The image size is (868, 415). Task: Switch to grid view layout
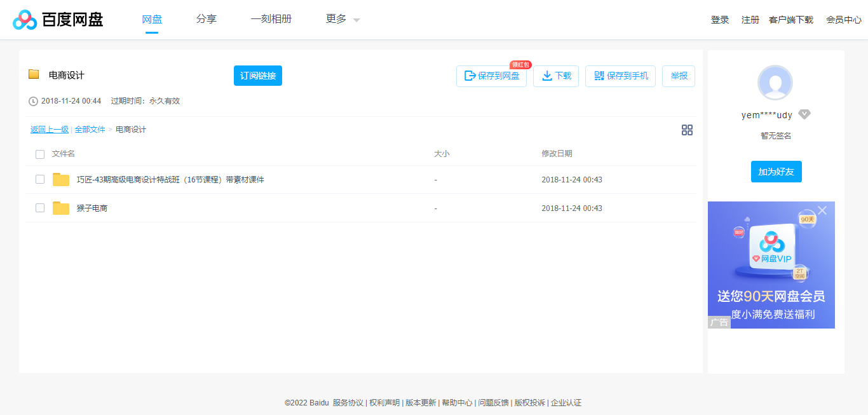[x=687, y=130]
